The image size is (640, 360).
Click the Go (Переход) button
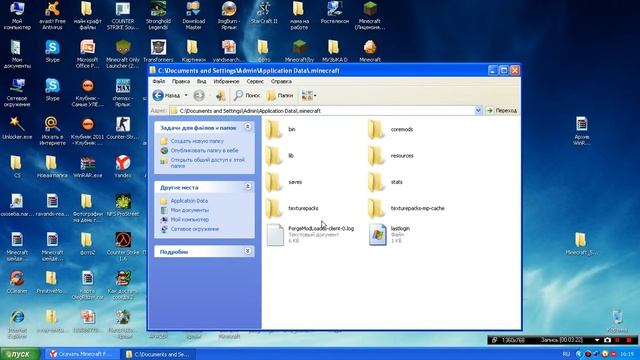(x=502, y=110)
